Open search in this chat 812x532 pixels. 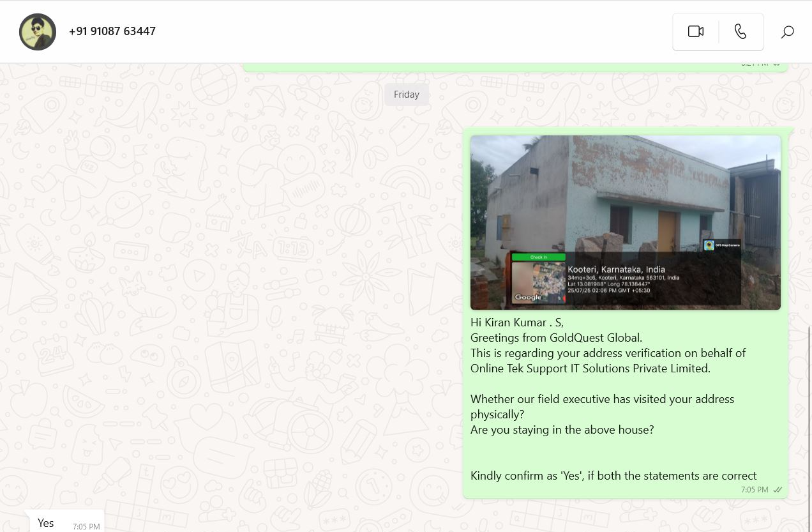pyautogui.click(x=788, y=31)
